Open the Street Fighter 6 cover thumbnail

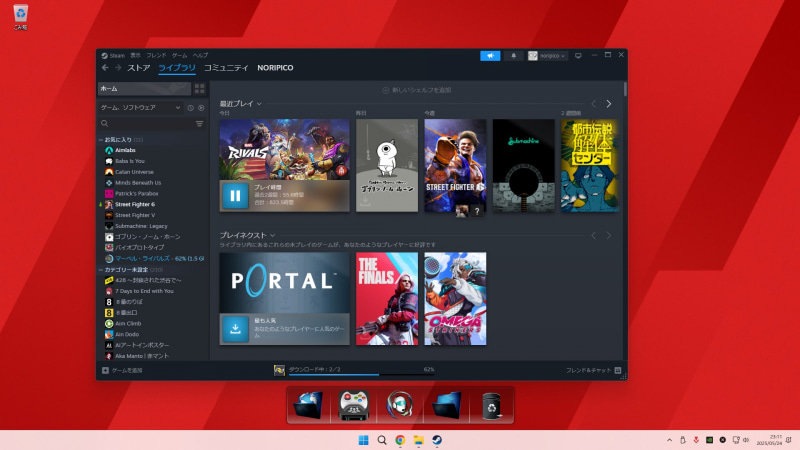click(455, 165)
